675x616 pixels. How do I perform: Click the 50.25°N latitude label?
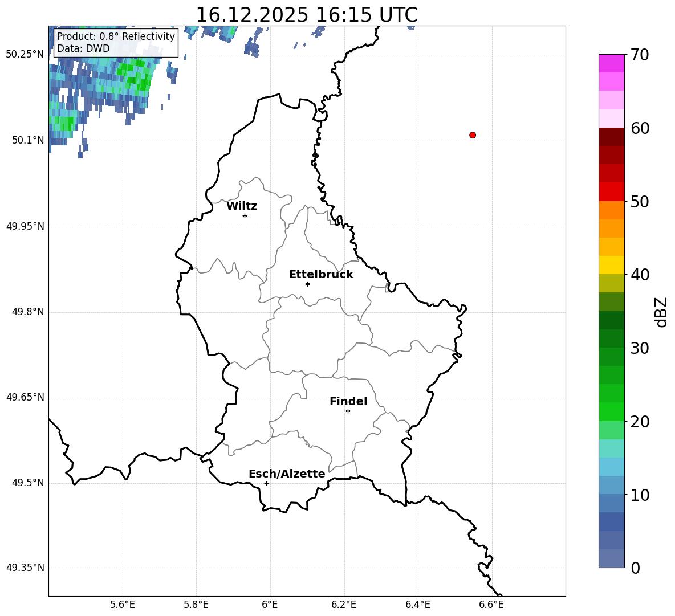click(x=25, y=55)
